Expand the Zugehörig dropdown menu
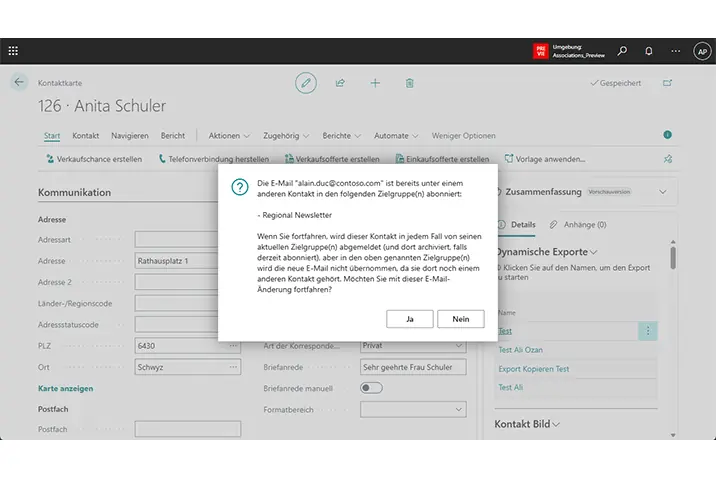This screenshot has width=716, height=478. (x=286, y=136)
